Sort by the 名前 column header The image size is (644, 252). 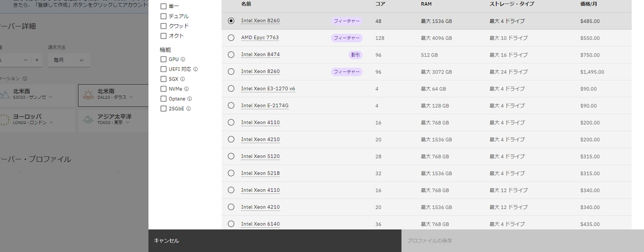click(246, 4)
